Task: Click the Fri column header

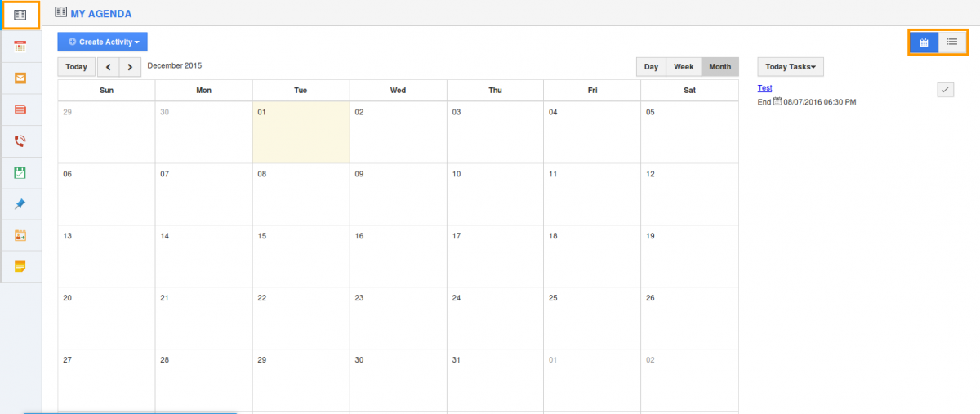Action: tap(592, 91)
